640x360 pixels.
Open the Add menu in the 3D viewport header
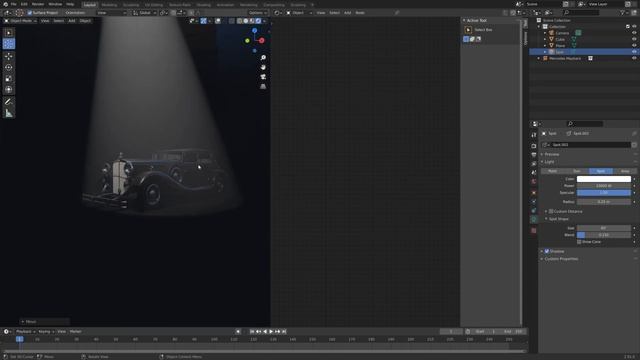(x=71, y=21)
